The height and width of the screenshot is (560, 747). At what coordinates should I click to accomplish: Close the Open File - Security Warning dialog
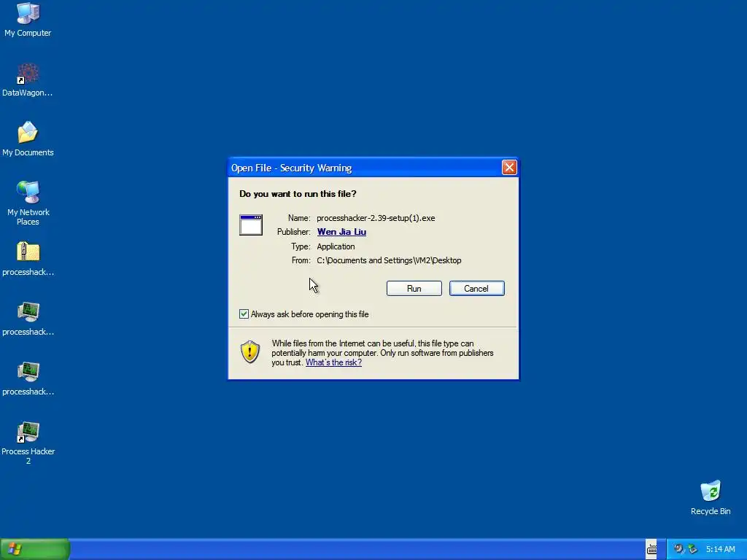point(509,168)
